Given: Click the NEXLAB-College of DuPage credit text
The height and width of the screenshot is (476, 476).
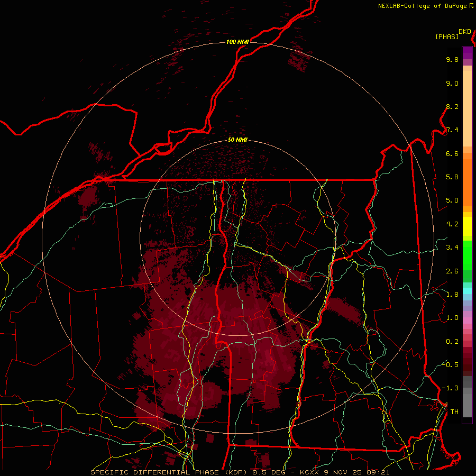Looking at the screenshot, I should click(x=423, y=6).
